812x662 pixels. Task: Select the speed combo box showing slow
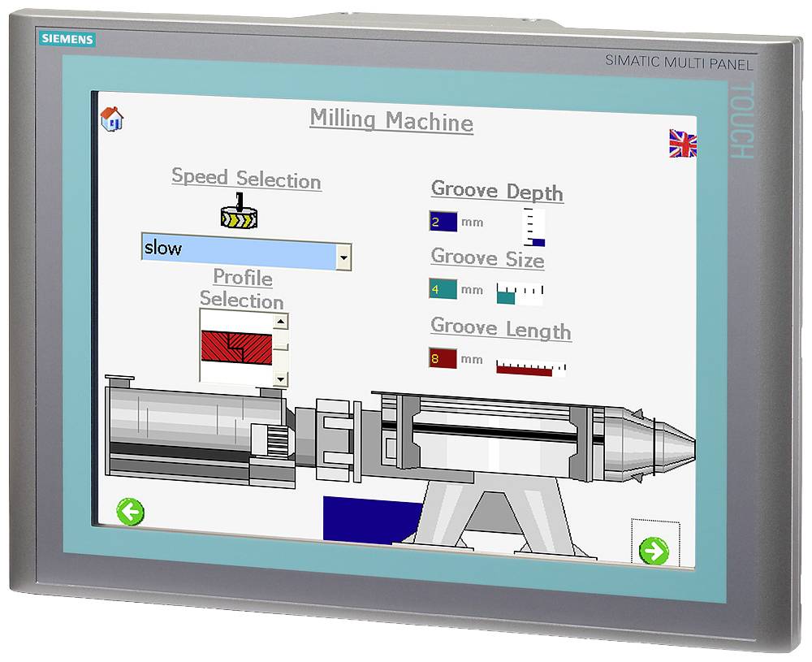tap(247, 251)
